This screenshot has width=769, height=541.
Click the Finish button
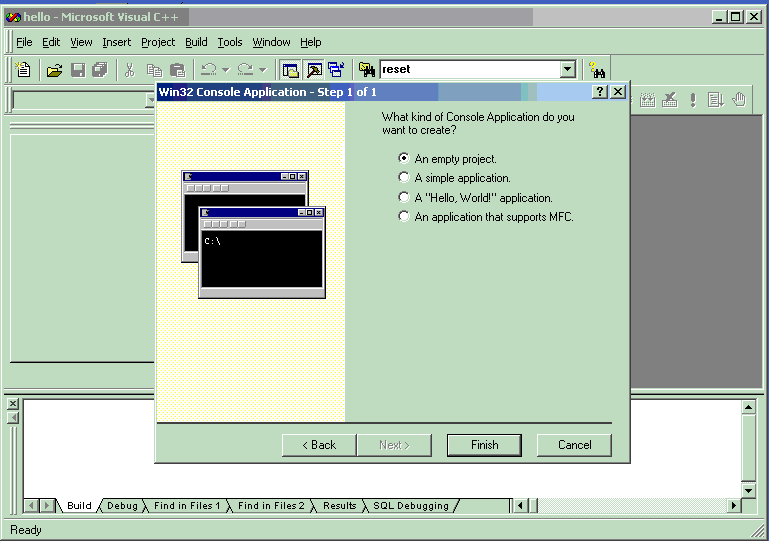click(x=484, y=445)
